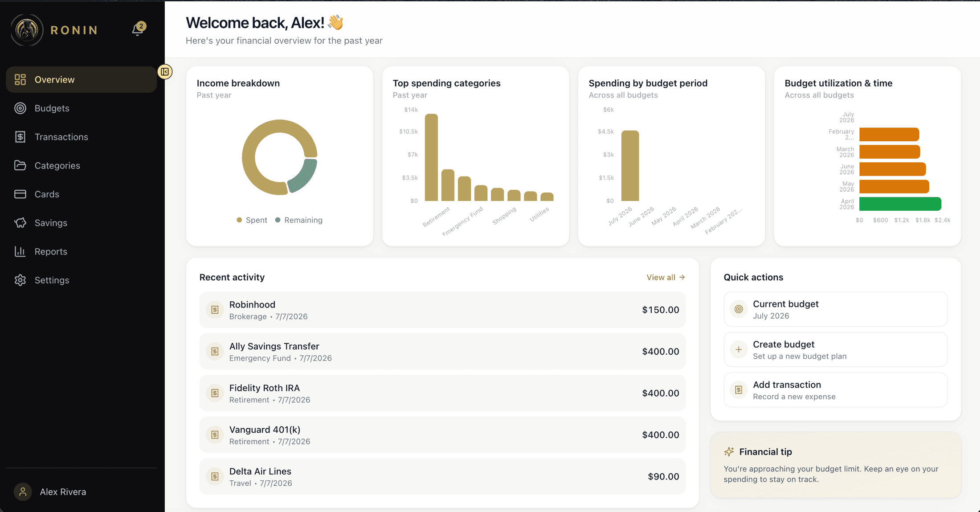This screenshot has height=512, width=980.
Task: Open the notifications bell
Action: pos(138,29)
